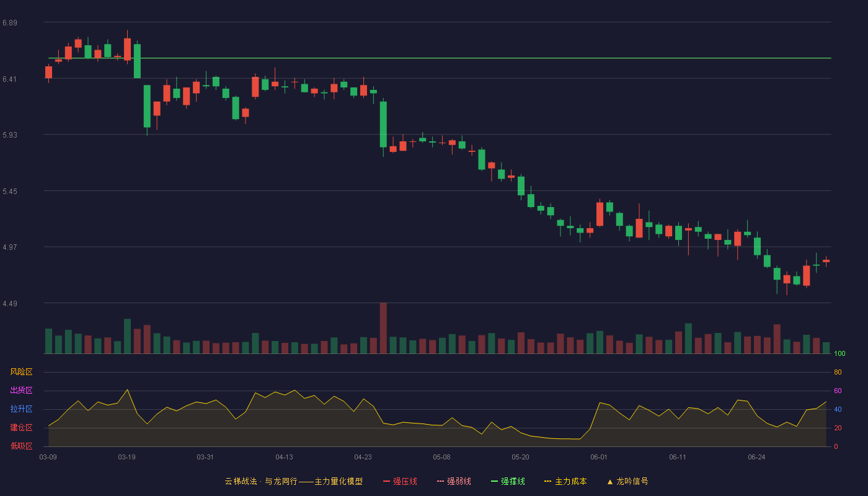This screenshot has width=868, height=496.
Task: Click the 出货区 zone label
Action: 22,391
